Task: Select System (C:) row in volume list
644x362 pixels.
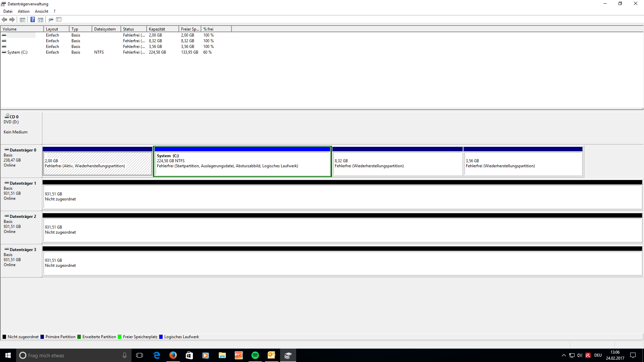Action: [x=17, y=52]
